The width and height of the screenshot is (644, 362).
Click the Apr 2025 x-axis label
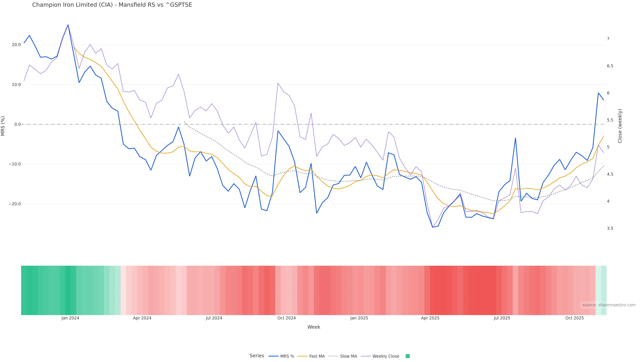[x=430, y=318]
